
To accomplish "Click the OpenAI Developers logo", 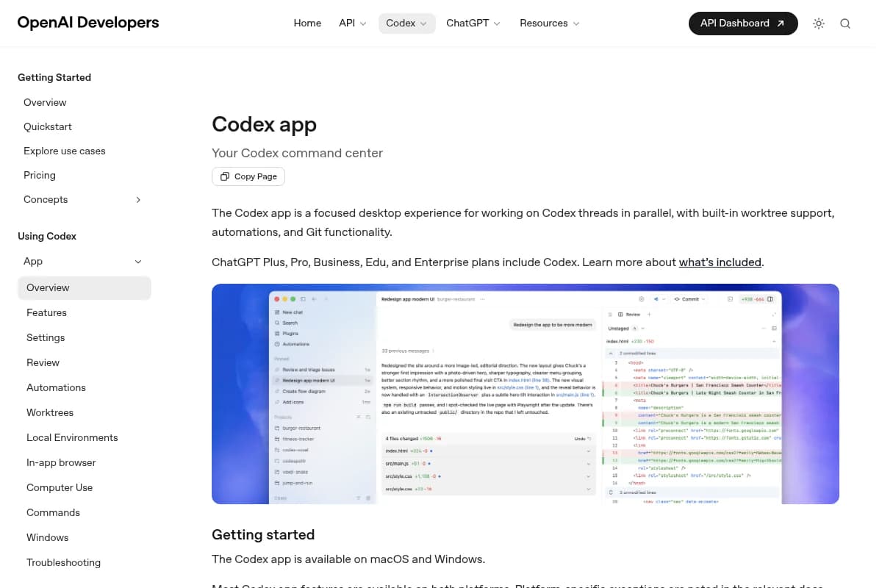I will (x=88, y=23).
